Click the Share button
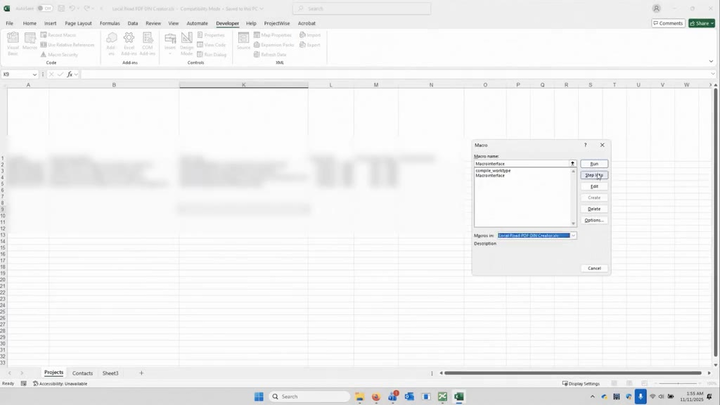The height and width of the screenshot is (405, 720). click(x=702, y=23)
